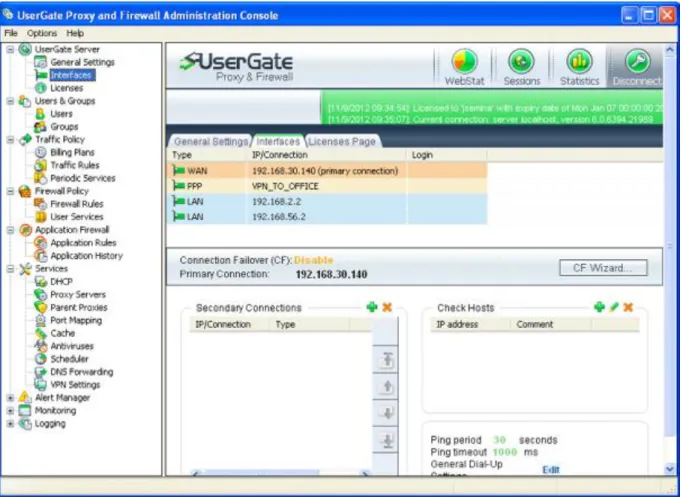The height and width of the screenshot is (497, 683).
Task: Move secondary connection down one arrow
Action: click(387, 413)
